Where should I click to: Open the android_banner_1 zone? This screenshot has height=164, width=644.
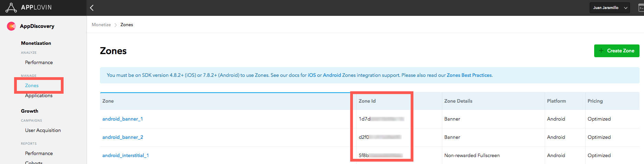pos(123,119)
